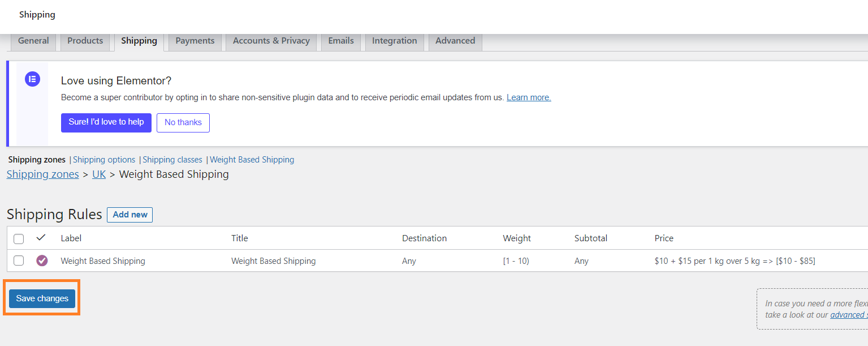Accept with Sure! I'd love to help
This screenshot has height=346, width=868.
click(x=106, y=122)
